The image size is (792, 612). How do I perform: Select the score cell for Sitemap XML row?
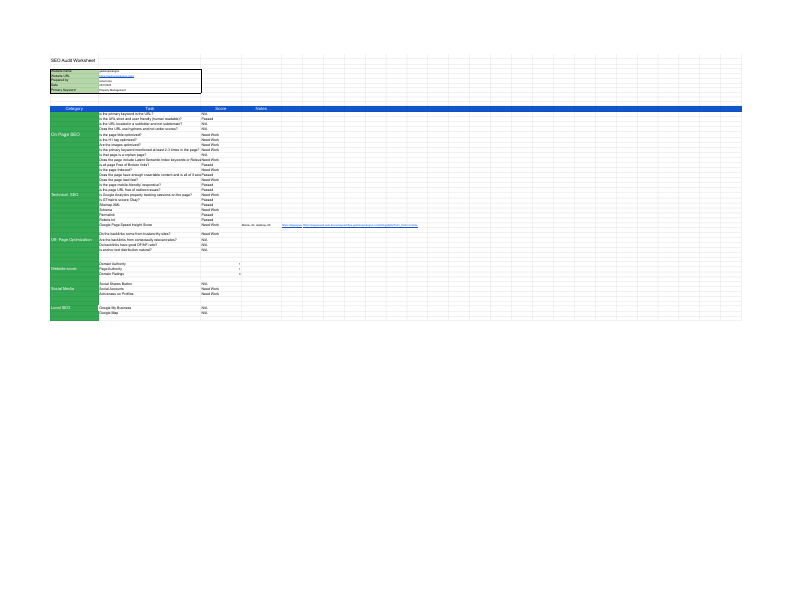pyautogui.click(x=221, y=205)
